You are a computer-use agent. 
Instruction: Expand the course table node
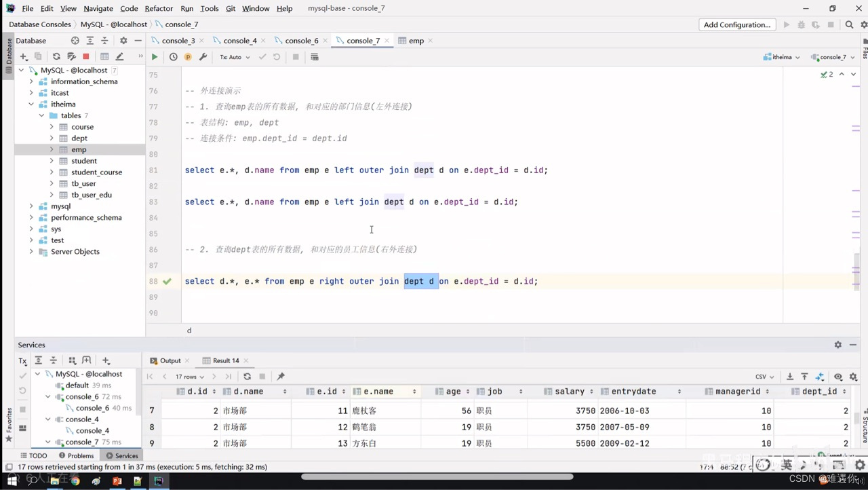pos(52,127)
